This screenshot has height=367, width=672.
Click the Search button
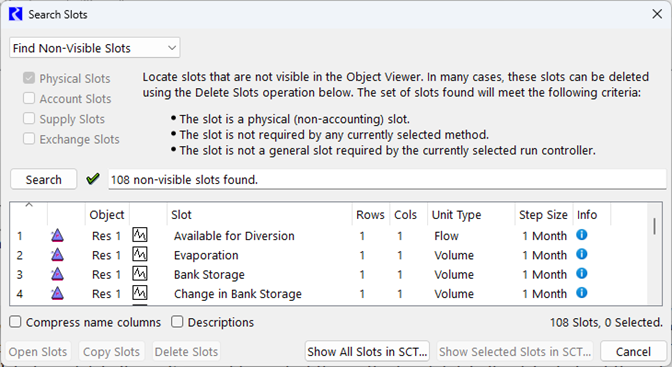[x=44, y=179]
